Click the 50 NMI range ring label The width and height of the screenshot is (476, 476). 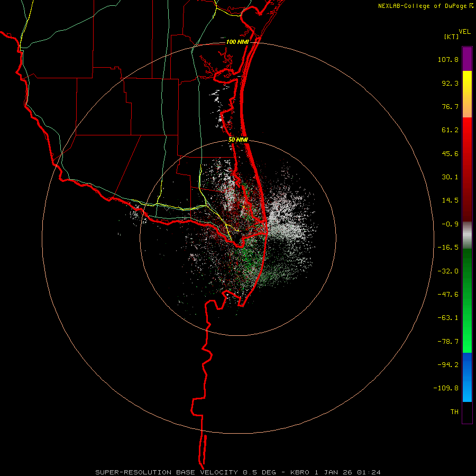point(238,140)
